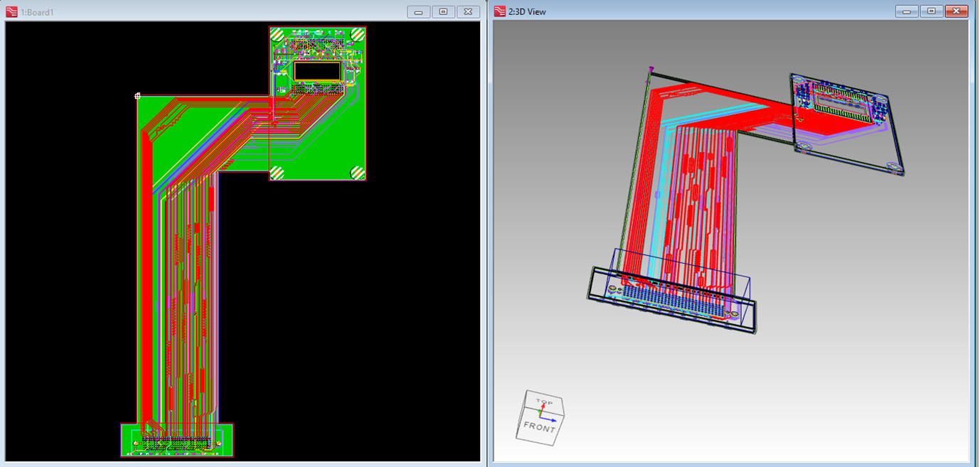Image resolution: width=980 pixels, height=467 pixels.
Task: Select the pin-grid connector in the 3D view
Action: click(672, 300)
